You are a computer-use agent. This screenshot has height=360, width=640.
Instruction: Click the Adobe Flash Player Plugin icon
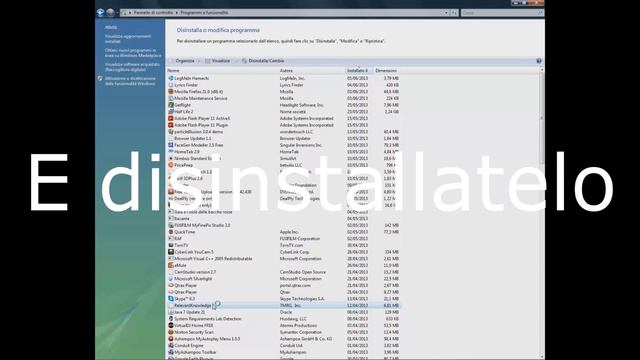(171, 125)
